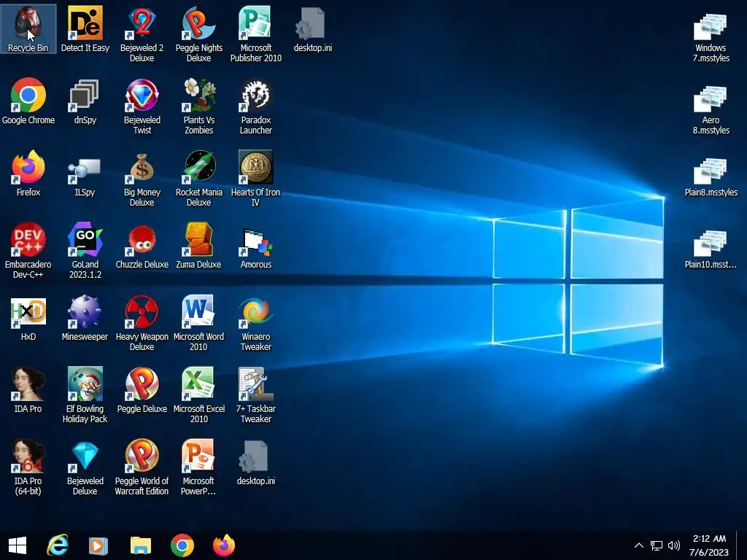Select the Plain8.msstyles file
The width and height of the screenshot is (747, 560).
(711, 176)
